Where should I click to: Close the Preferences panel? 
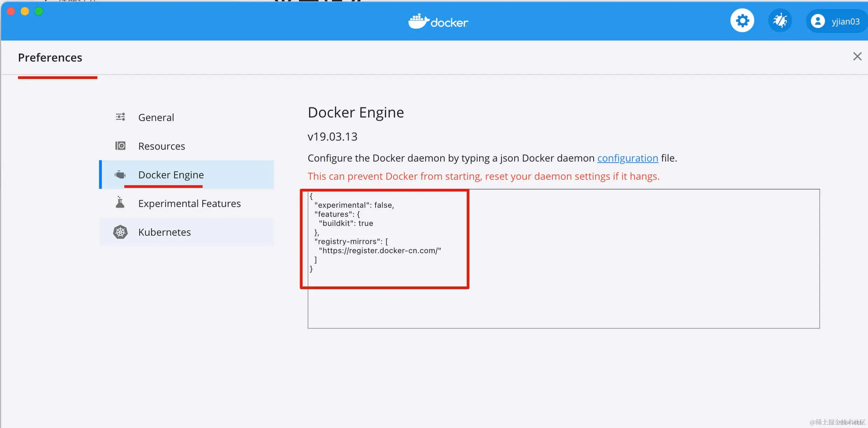coord(857,56)
